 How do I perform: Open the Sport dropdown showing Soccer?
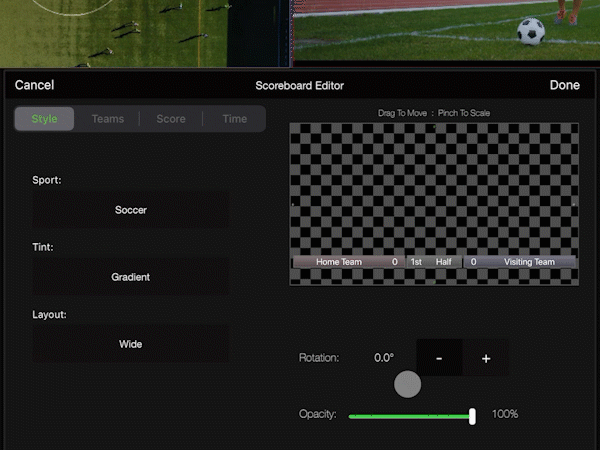pos(131,210)
